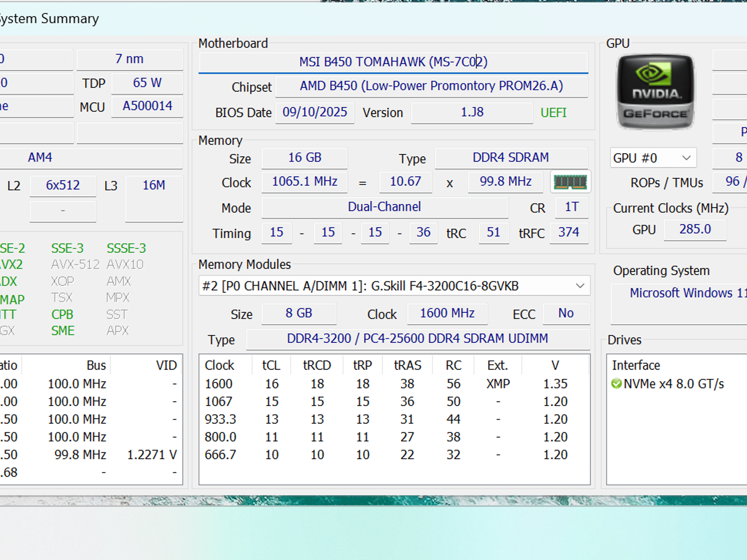Click the 7 nm process value
Screen dimensions: 747x560
[x=129, y=59]
